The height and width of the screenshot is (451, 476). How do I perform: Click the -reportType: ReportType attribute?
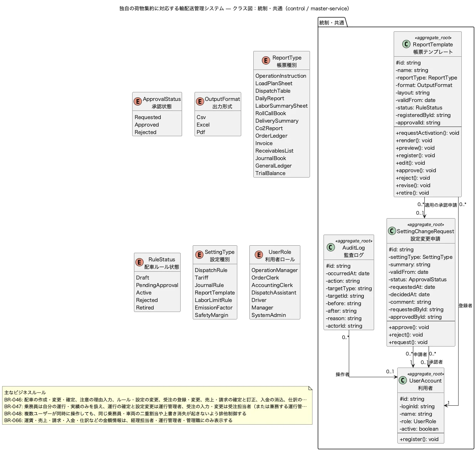pos(426,78)
